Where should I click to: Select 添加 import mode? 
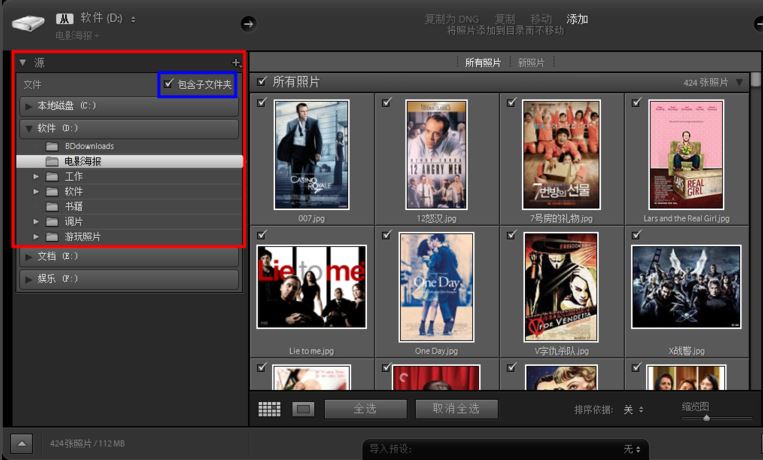[577, 19]
